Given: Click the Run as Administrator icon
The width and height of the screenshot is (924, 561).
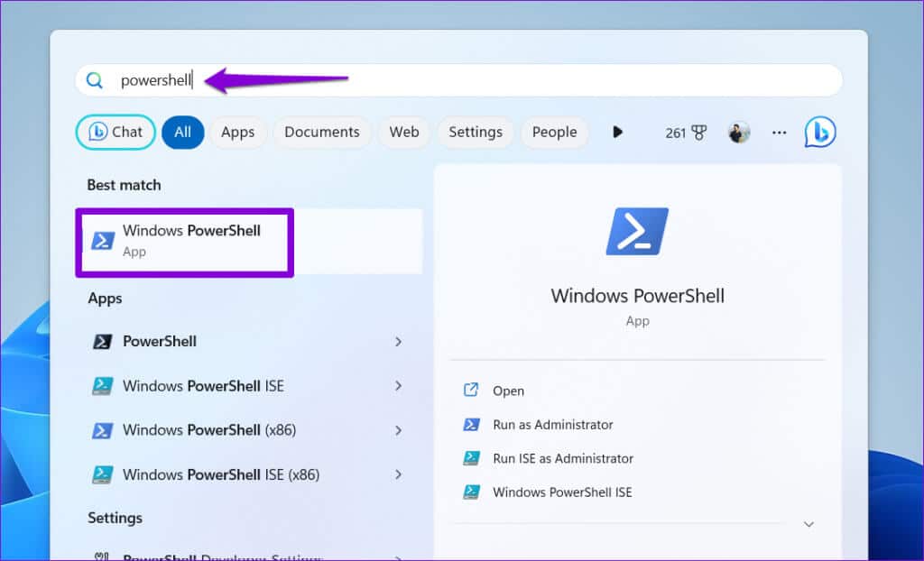Looking at the screenshot, I should (471, 424).
